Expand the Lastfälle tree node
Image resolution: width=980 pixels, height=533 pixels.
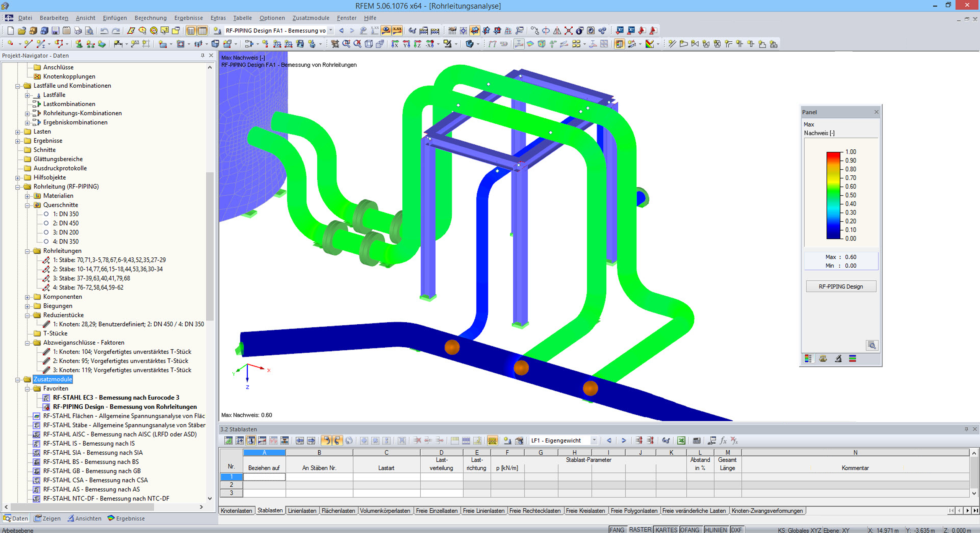point(27,95)
